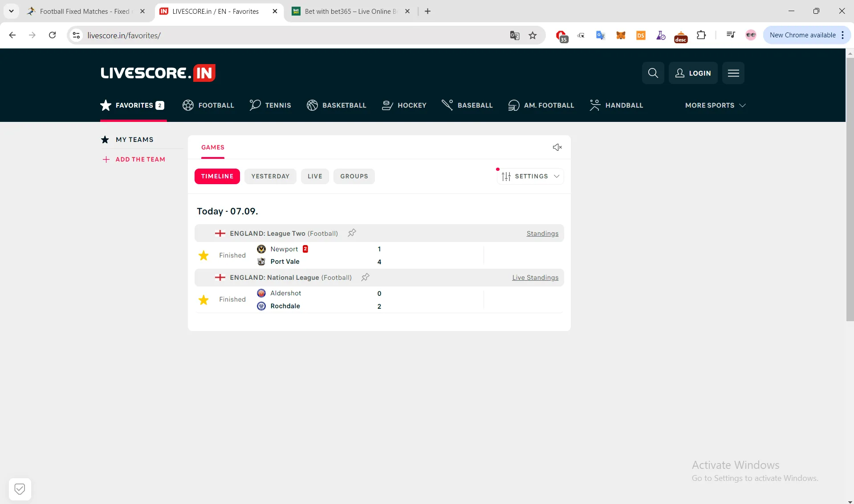Image resolution: width=854 pixels, height=504 pixels.
Task: Go forward in browser history
Action: coord(32,35)
